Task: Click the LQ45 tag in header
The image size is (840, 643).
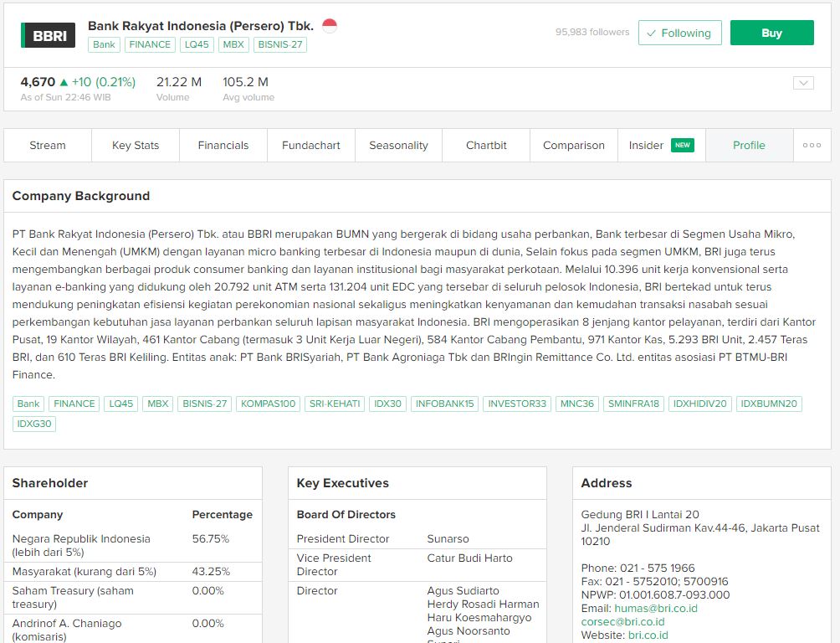Action: tap(197, 44)
